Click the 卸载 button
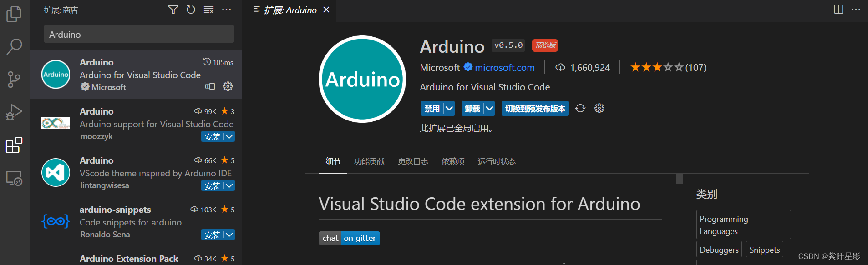 coord(472,108)
